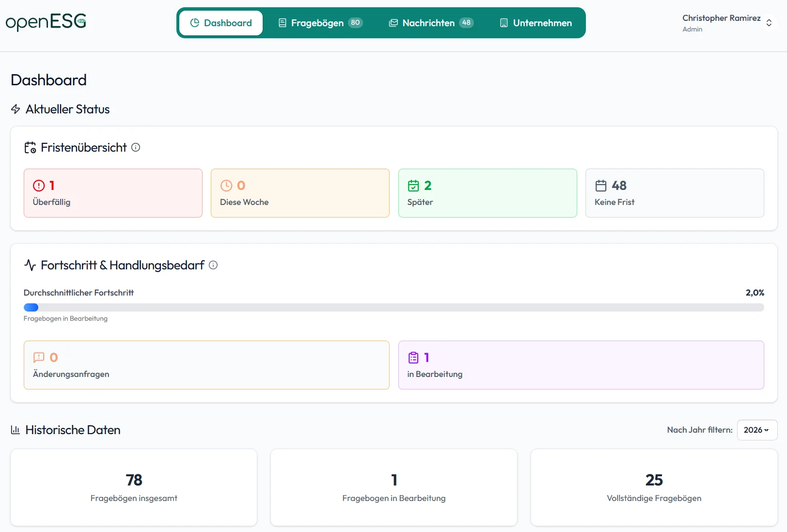This screenshot has height=532, width=787.
Task: Click the openESG logo
Action: click(x=46, y=22)
